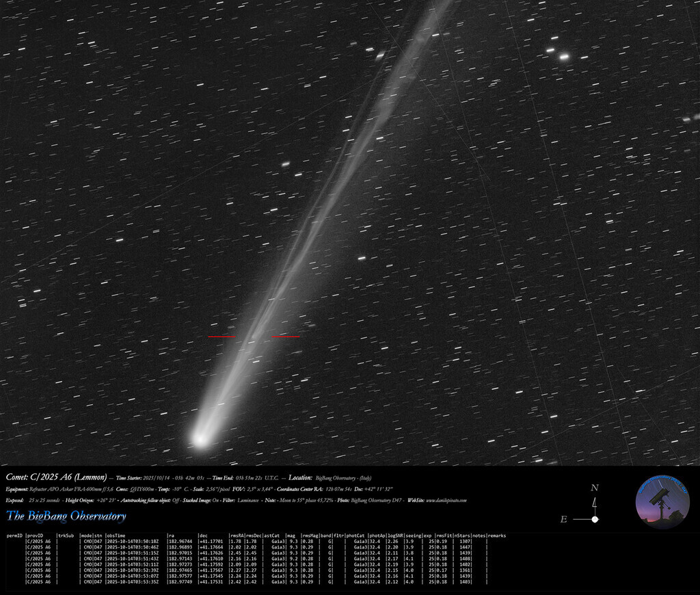Click the left red marker line
Image resolution: width=700 pixels, height=595 pixels.
click(221, 336)
